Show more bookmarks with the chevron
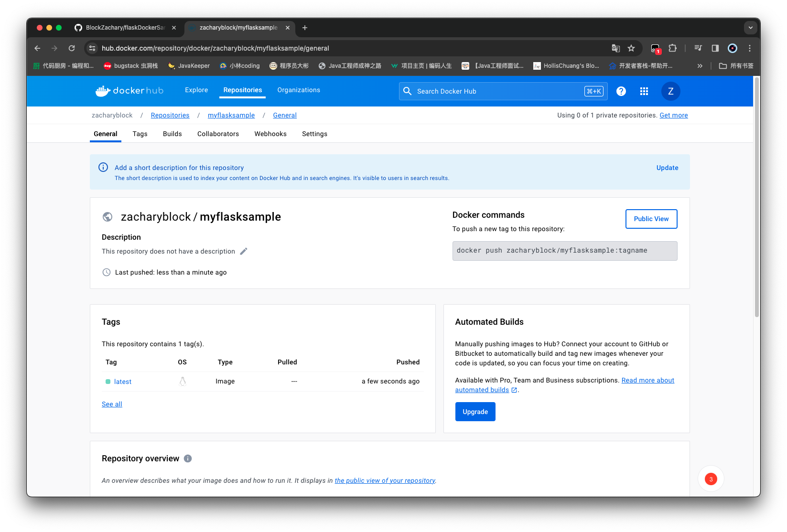 coord(700,66)
